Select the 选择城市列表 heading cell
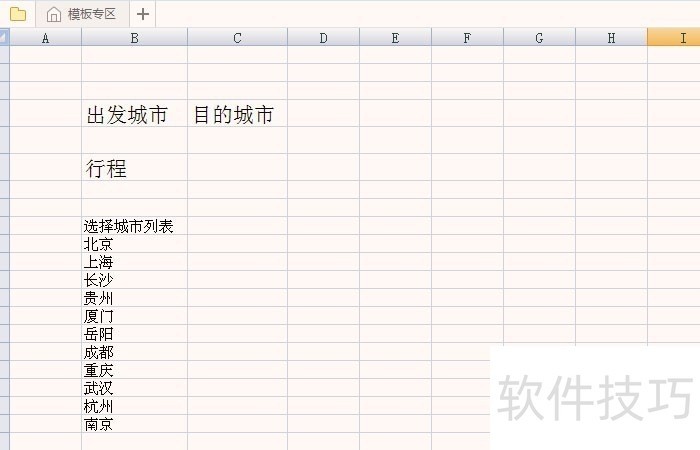 pyautogui.click(x=129, y=226)
